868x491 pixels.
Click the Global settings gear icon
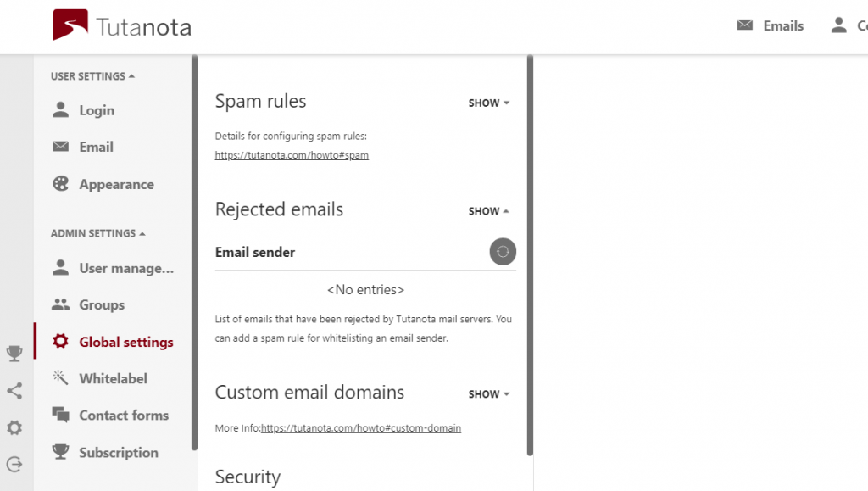[x=60, y=341]
